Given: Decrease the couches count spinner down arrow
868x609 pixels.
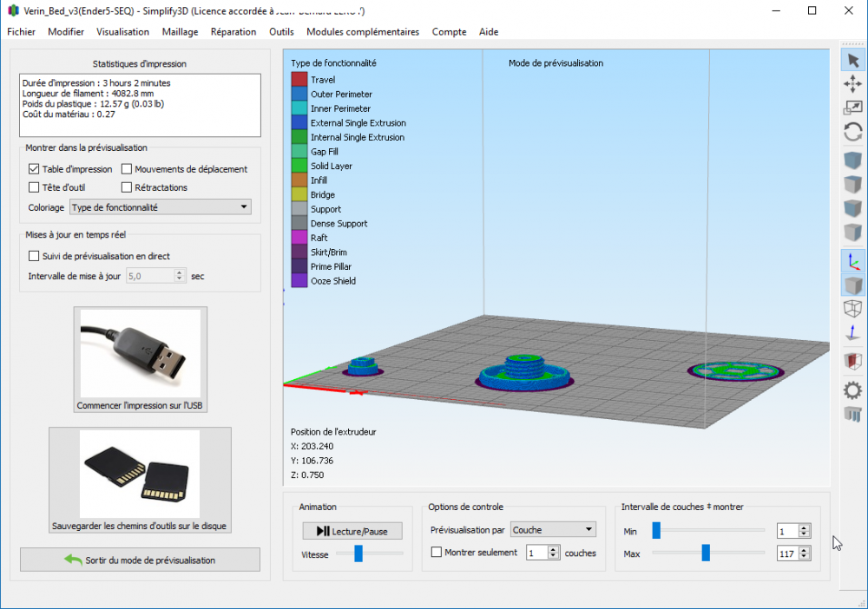Looking at the screenshot, I should pyautogui.click(x=554, y=556).
